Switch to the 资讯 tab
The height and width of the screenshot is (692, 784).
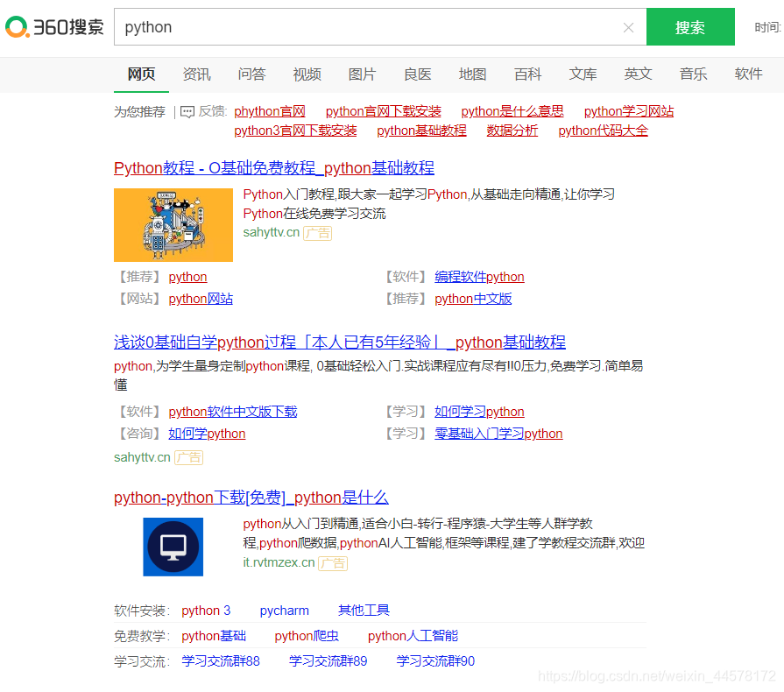196,74
